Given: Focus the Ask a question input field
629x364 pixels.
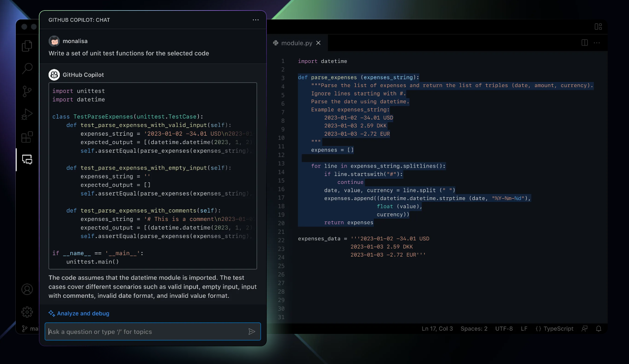Looking at the screenshot, I should 146,332.
